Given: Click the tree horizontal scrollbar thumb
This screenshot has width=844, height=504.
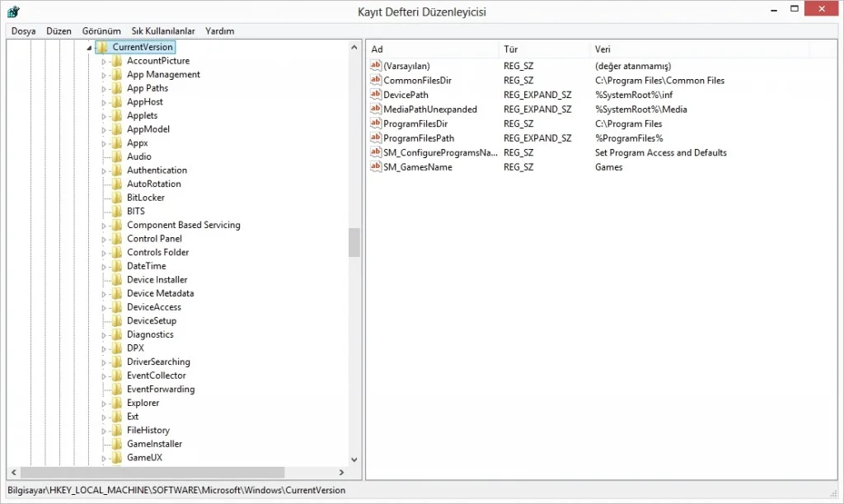Looking at the screenshot, I should pyautogui.click(x=152, y=472).
